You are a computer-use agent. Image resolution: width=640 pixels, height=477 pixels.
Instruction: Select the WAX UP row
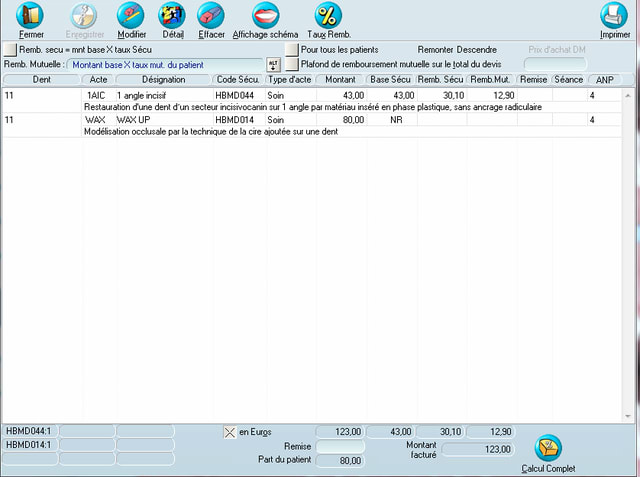point(150,120)
